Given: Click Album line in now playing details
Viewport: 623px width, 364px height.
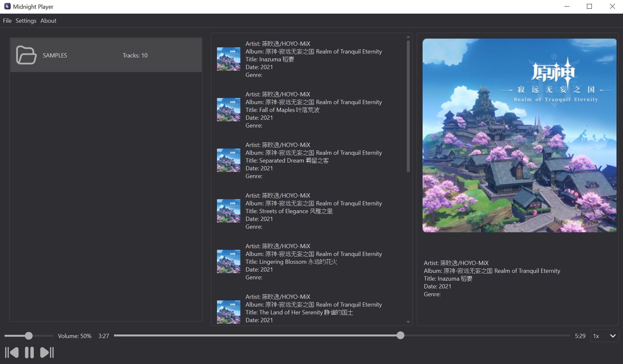Looking at the screenshot, I should 492,271.
